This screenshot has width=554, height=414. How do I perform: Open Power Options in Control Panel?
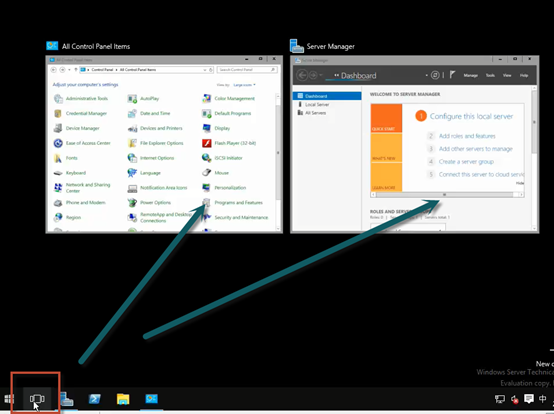point(149,203)
